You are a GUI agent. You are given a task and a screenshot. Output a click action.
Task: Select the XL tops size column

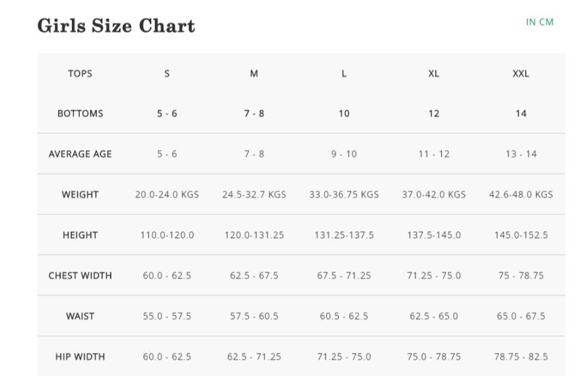coord(434,73)
